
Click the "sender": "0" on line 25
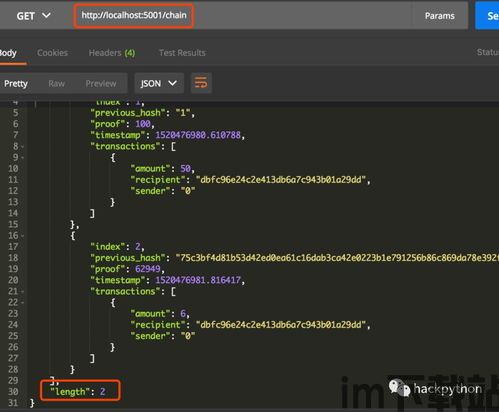click(x=163, y=336)
